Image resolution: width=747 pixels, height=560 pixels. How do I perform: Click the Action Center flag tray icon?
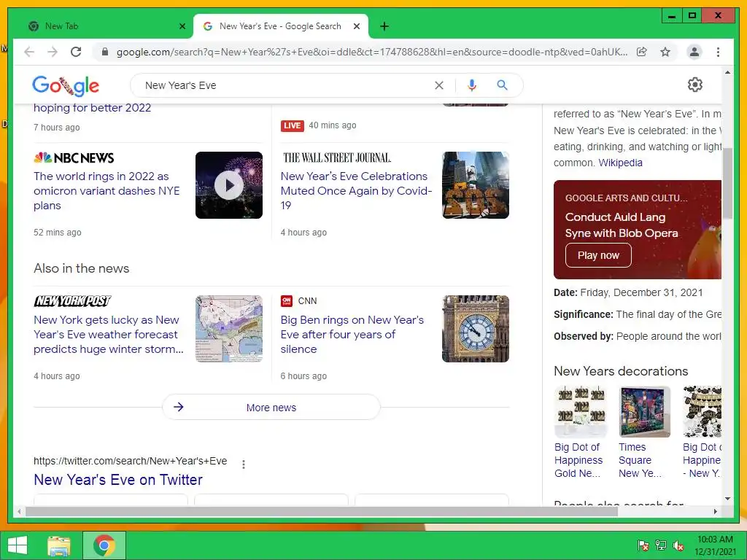click(x=643, y=545)
